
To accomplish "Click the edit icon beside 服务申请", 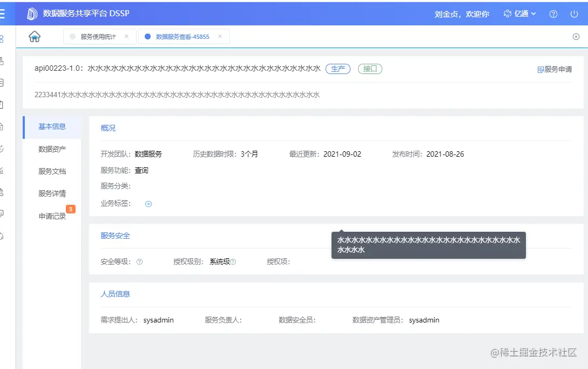I will point(540,70).
